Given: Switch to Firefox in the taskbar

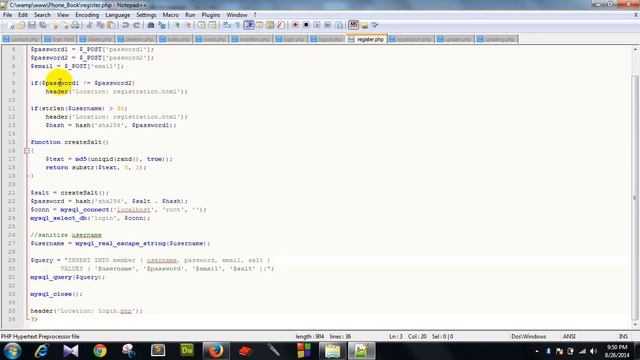Looking at the screenshot, I should (216, 351).
